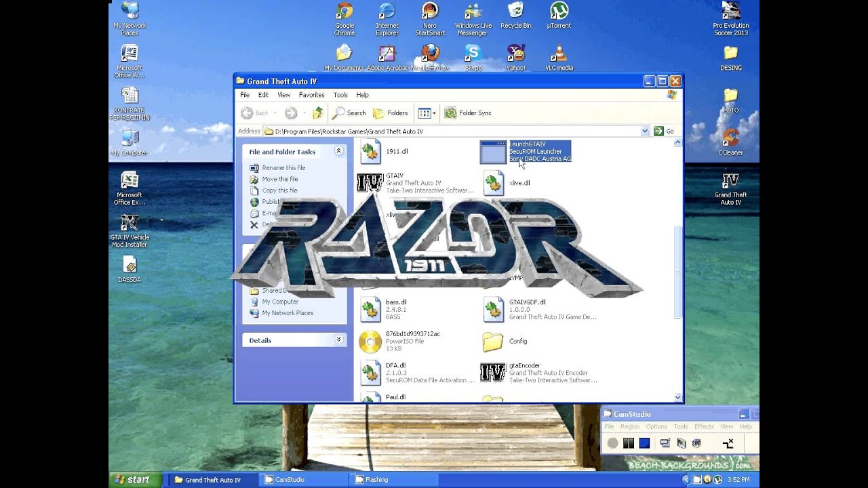Switch to CamStudio taskbar button
Viewport: 868px width, 488px height.
point(303,480)
